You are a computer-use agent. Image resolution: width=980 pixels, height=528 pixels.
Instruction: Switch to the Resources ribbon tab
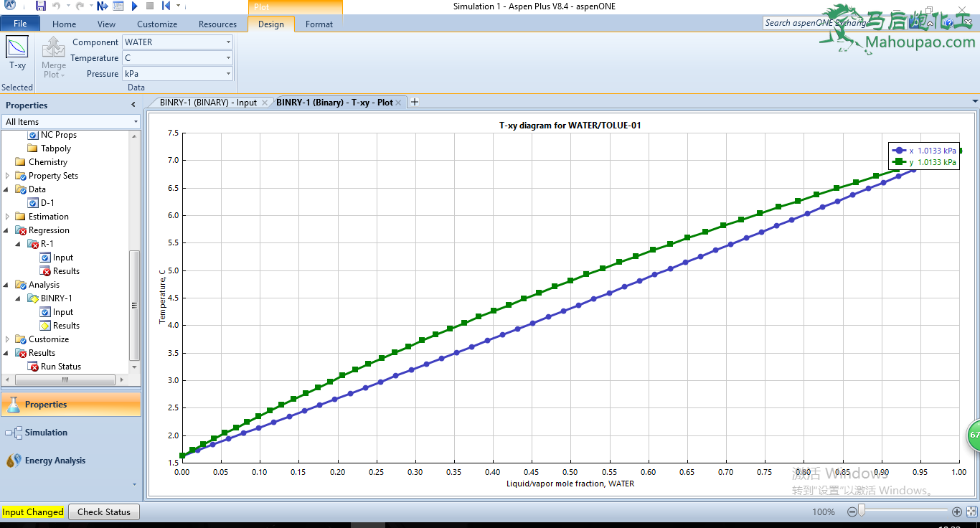point(217,24)
